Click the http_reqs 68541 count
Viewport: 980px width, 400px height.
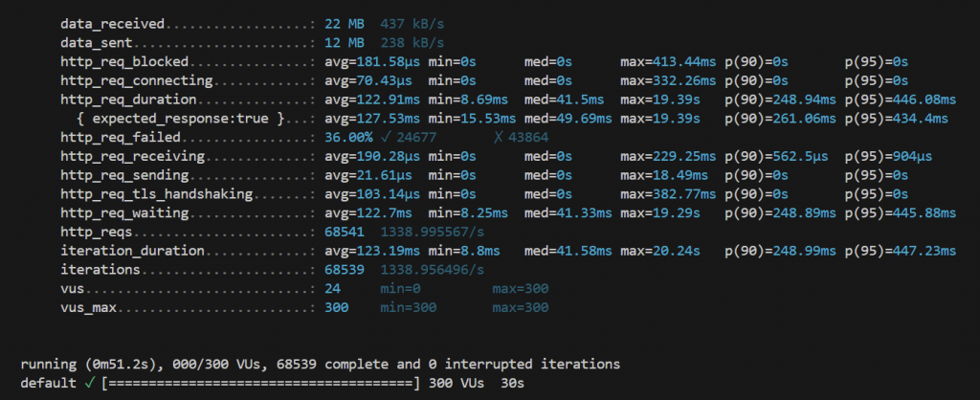pyautogui.click(x=346, y=231)
